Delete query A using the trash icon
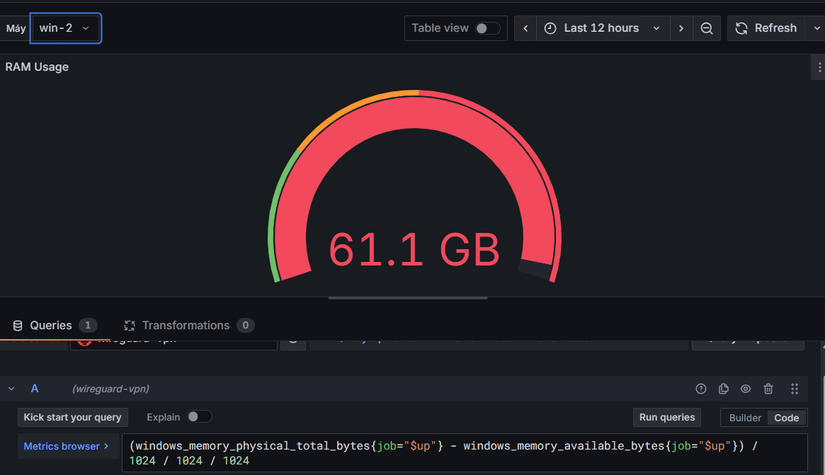This screenshot has height=475, width=825. coord(768,389)
